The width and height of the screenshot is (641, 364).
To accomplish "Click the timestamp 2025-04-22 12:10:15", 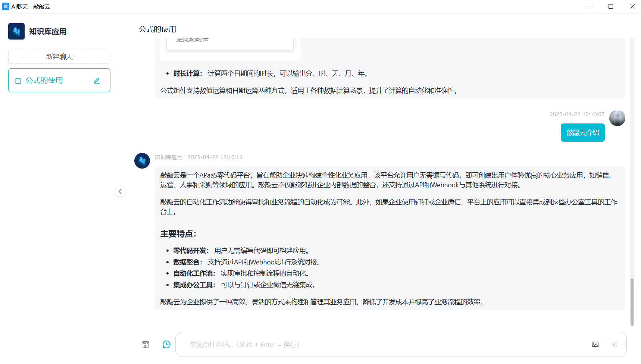I will (x=215, y=157).
